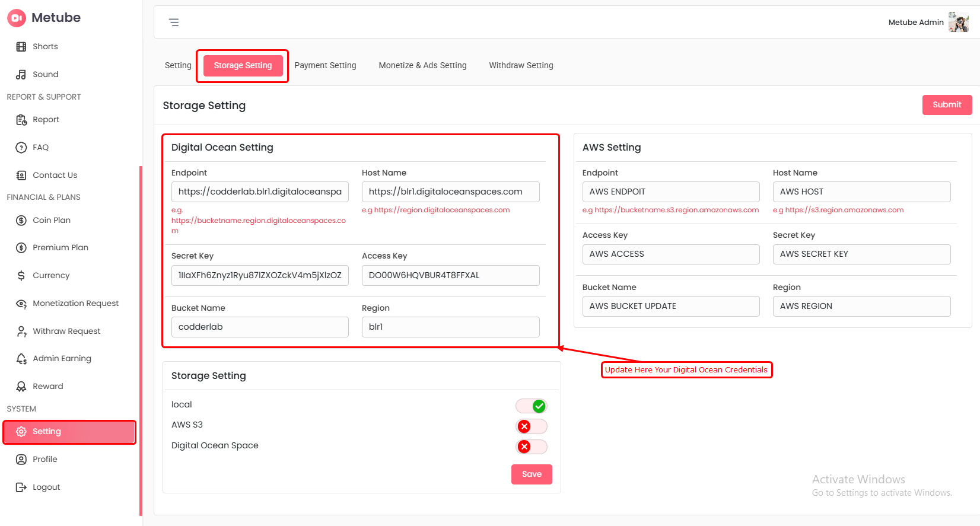980x526 pixels.
Task: Open the Monetization Request eye icon
Action: pos(21,304)
